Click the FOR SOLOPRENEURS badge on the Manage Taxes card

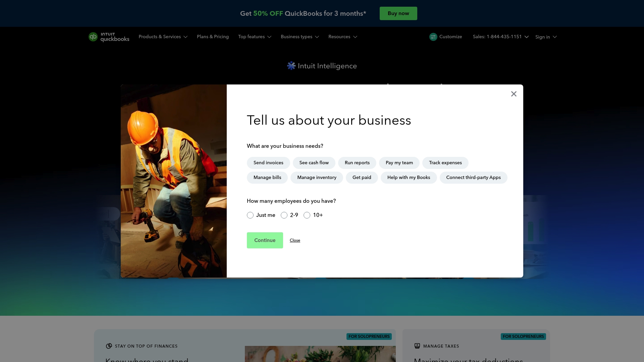(523, 337)
